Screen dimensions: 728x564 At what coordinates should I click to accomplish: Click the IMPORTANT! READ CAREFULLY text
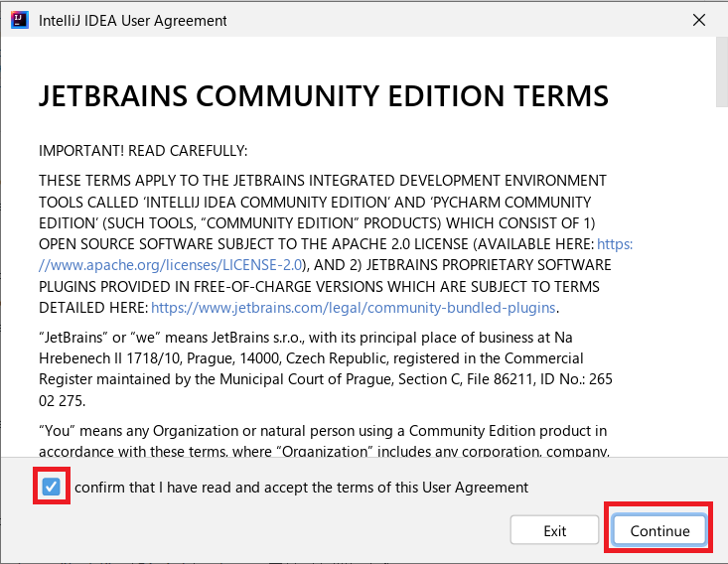tap(143, 151)
